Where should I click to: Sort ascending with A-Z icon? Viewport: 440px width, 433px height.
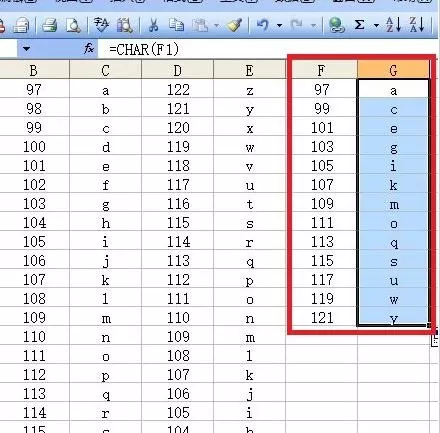(393, 25)
